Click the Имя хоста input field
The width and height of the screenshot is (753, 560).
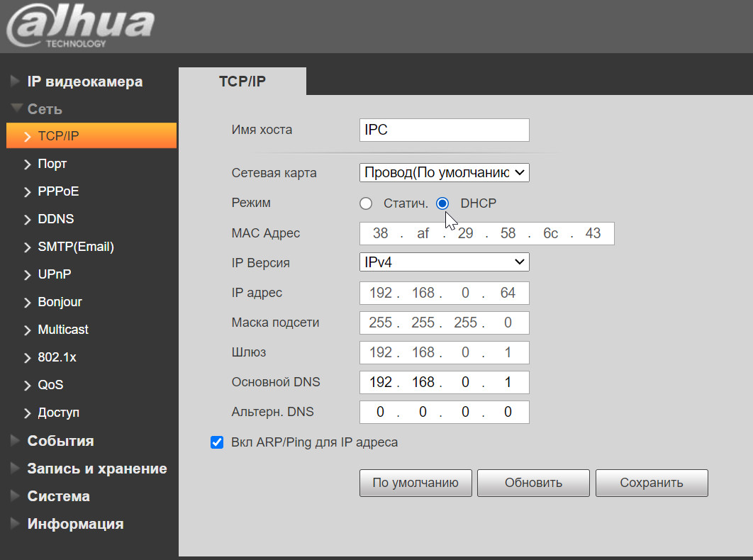click(x=444, y=130)
